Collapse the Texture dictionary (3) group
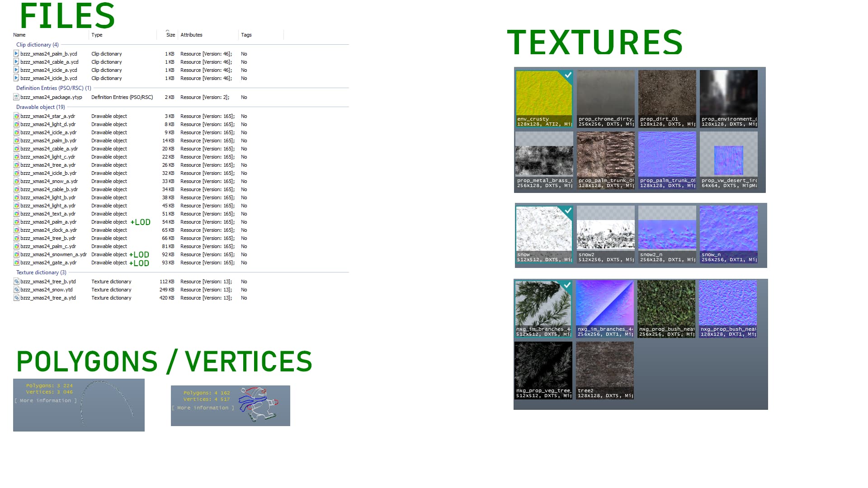Screen dimensions: 868x488 [x=41, y=272]
